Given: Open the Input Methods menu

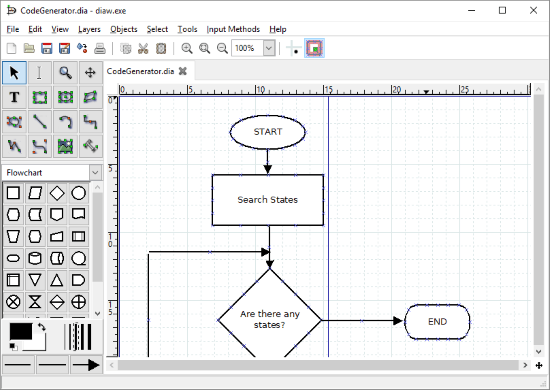Looking at the screenshot, I should click(x=233, y=29).
